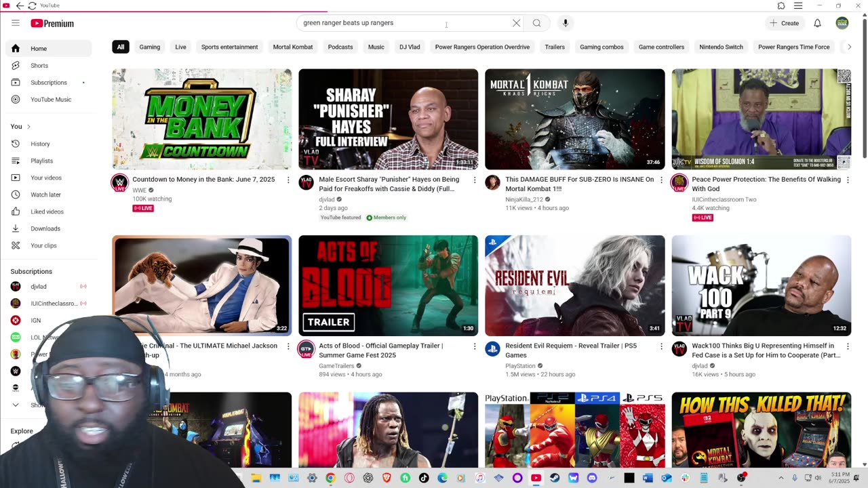Open Money in the Bank Countdown thumbnail
This screenshot has width=868, height=488.
(x=202, y=119)
